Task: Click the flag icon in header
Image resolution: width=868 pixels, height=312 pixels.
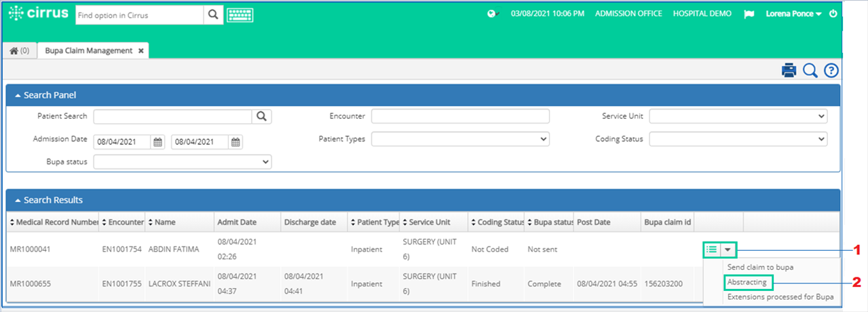Action: tap(749, 14)
